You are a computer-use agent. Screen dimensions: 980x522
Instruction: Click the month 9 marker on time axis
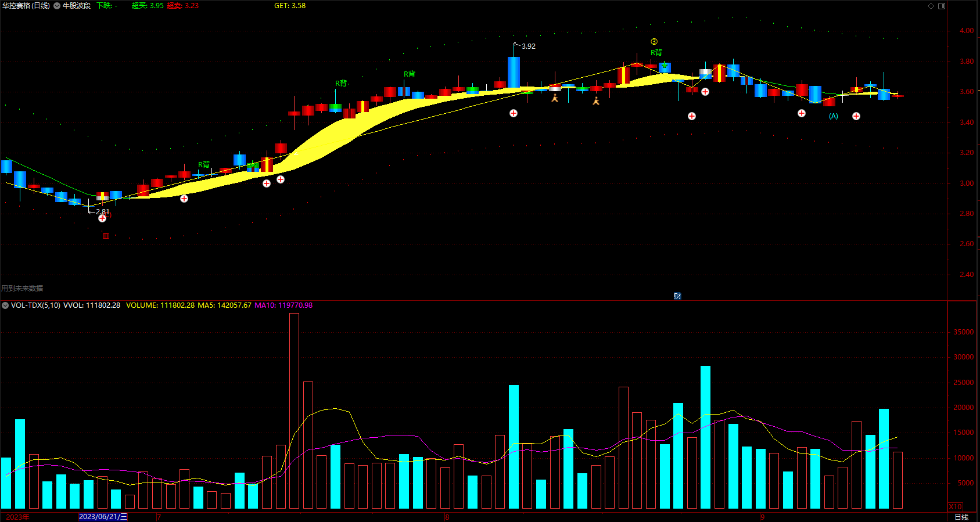pyautogui.click(x=762, y=517)
